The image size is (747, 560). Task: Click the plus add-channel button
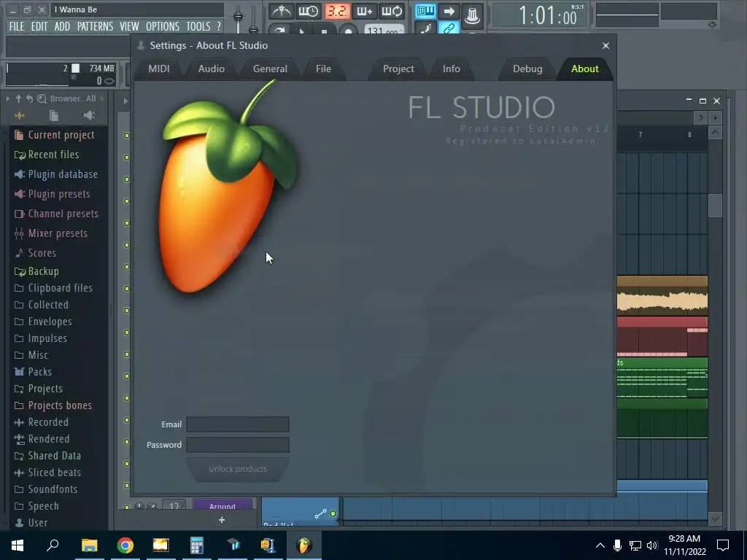[x=222, y=520]
